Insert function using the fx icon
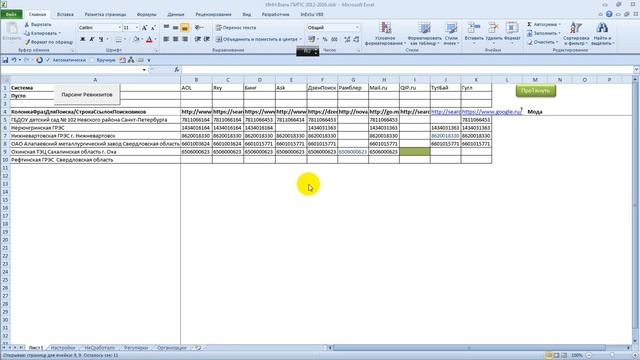Viewport: 640px width, 360px height. pos(177,70)
